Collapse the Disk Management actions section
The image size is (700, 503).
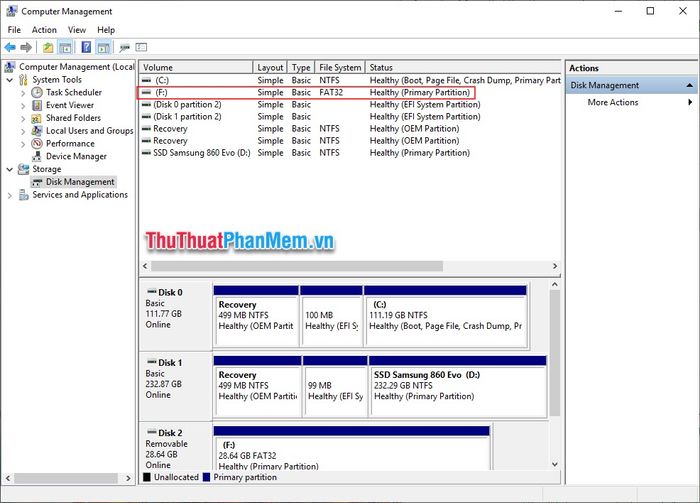690,85
